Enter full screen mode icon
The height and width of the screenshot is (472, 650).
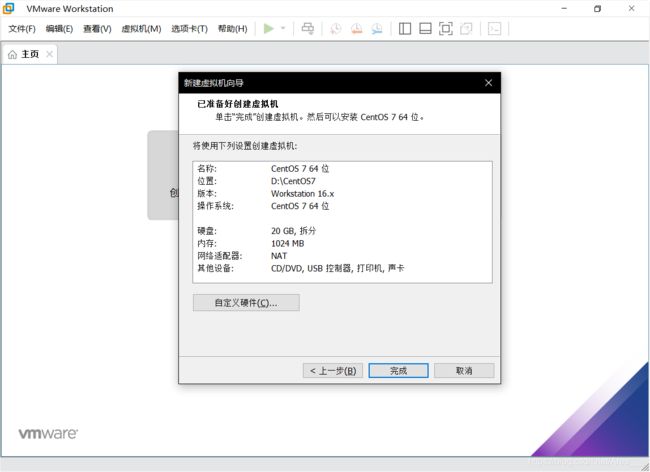point(446,29)
